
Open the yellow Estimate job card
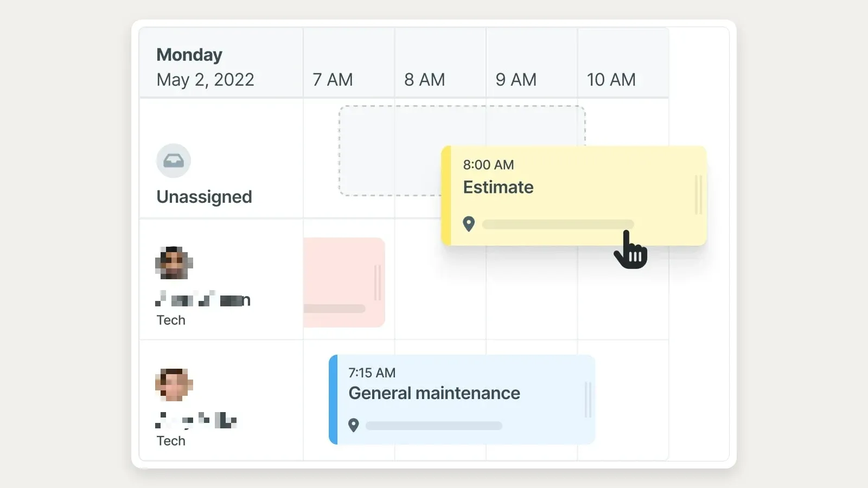pyautogui.click(x=574, y=196)
